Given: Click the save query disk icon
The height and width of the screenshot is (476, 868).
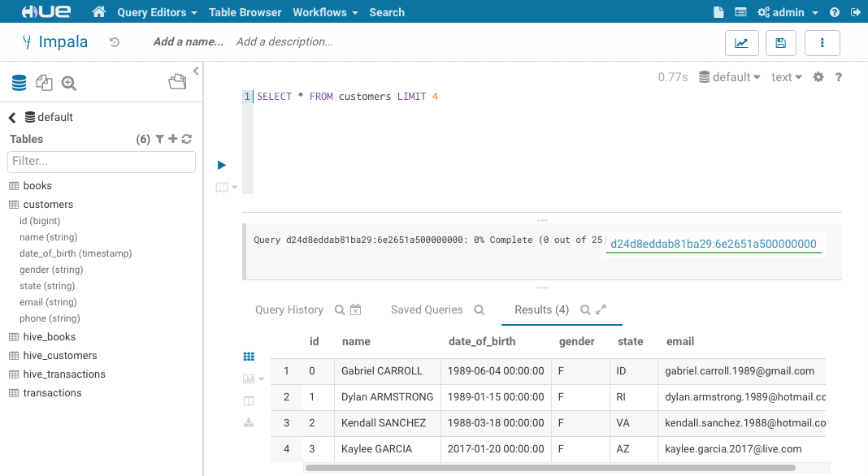Looking at the screenshot, I should tap(780, 43).
